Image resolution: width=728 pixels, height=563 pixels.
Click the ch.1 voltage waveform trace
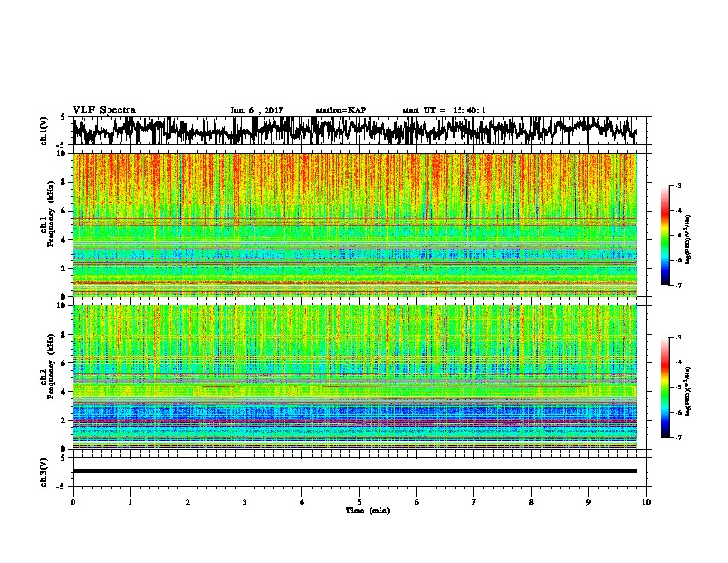click(x=354, y=131)
